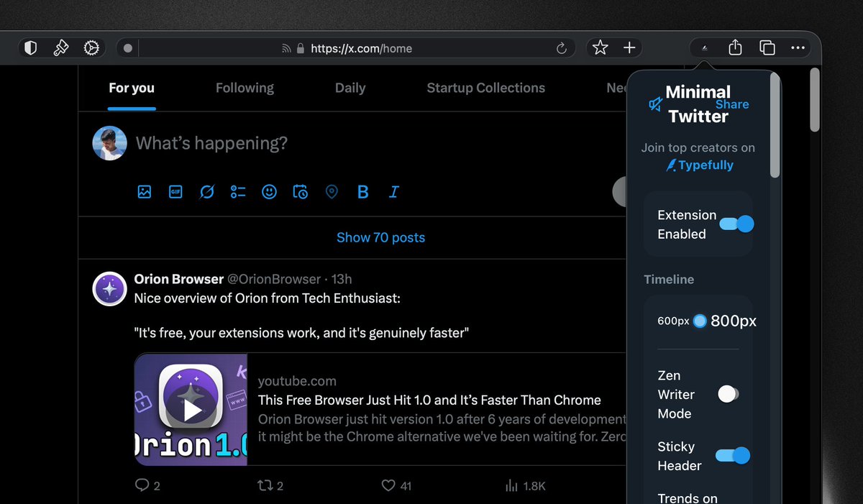Add a poll with the list icon
863x504 pixels.
click(x=238, y=192)
